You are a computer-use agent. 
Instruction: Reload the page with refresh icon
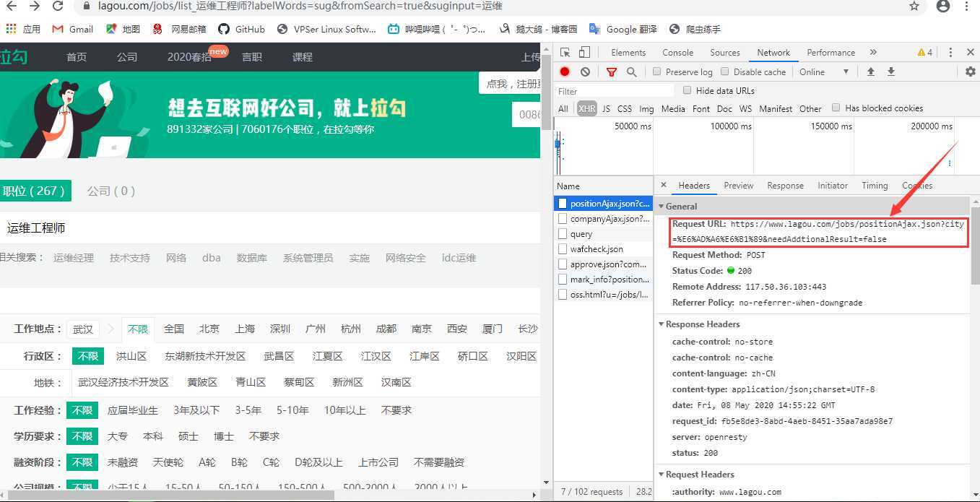(58, 6)
